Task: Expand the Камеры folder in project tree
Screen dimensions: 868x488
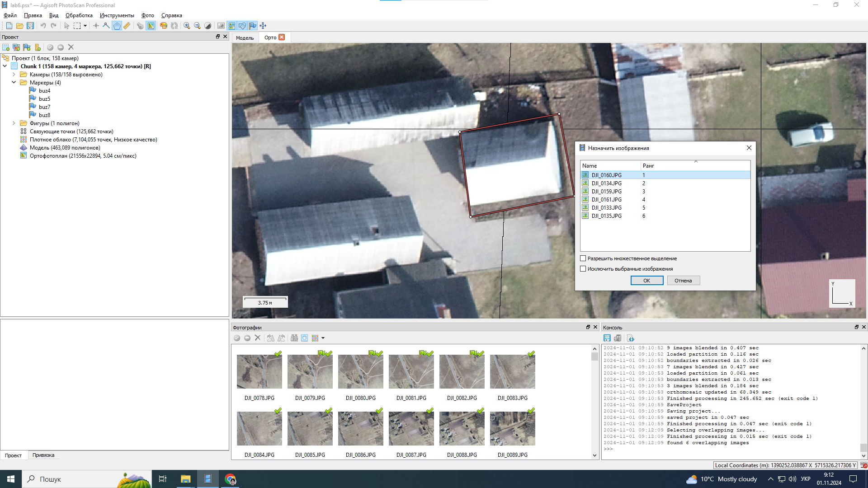Action: pyautogui.click(x=14, y=75)
